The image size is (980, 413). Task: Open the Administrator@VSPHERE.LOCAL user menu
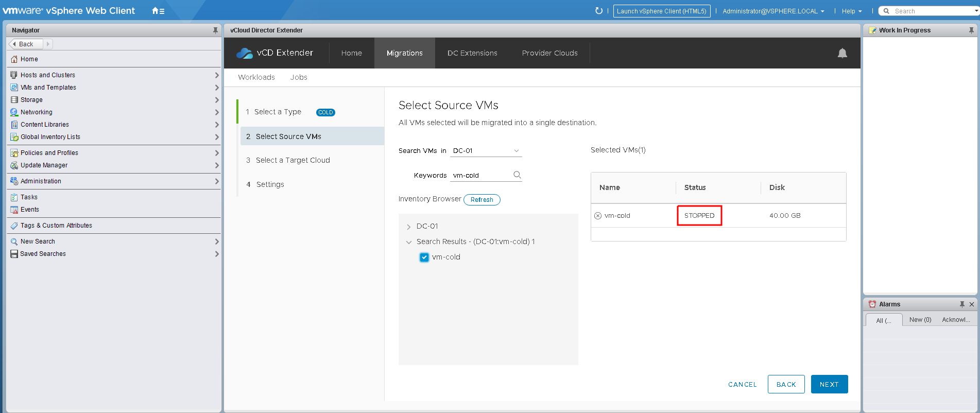click(773, 11)
